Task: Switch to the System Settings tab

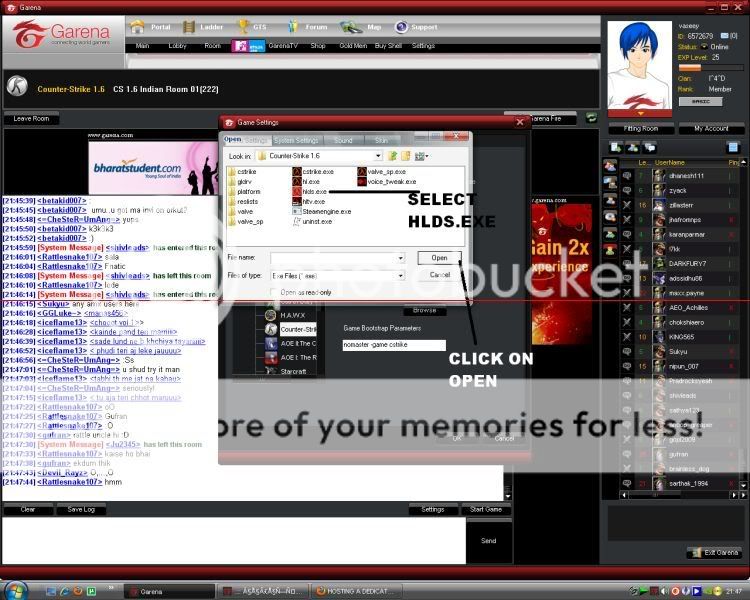Action: [x=296, y=140]
